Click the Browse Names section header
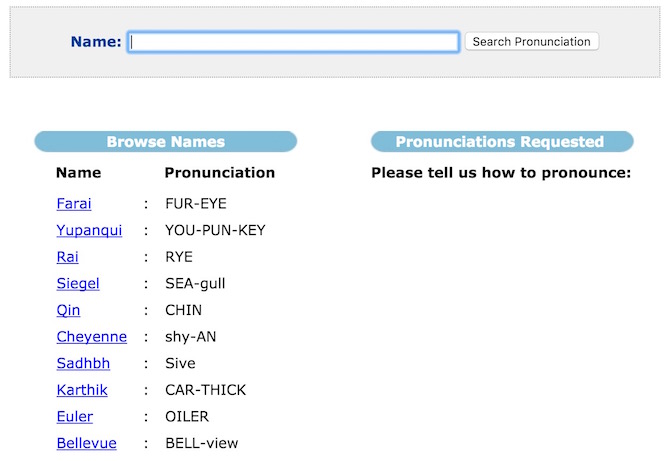The width and height of the screenshot is (670, 461). point(166,142)
